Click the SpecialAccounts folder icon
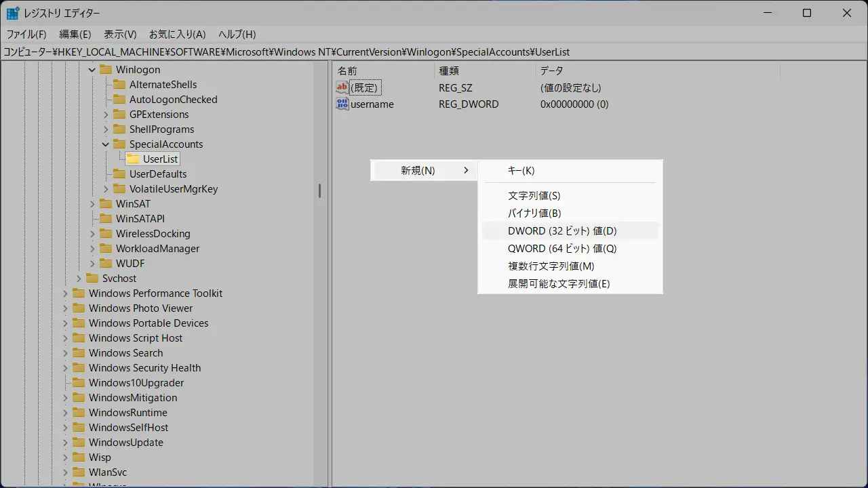868x488 pixels. click(x=119, y=144)
